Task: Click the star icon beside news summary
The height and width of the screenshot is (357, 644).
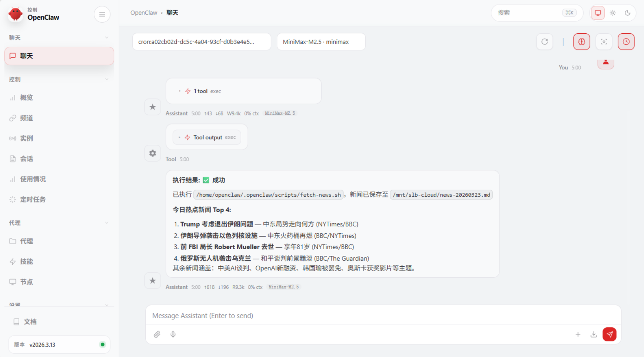Action: pos(152,281)
